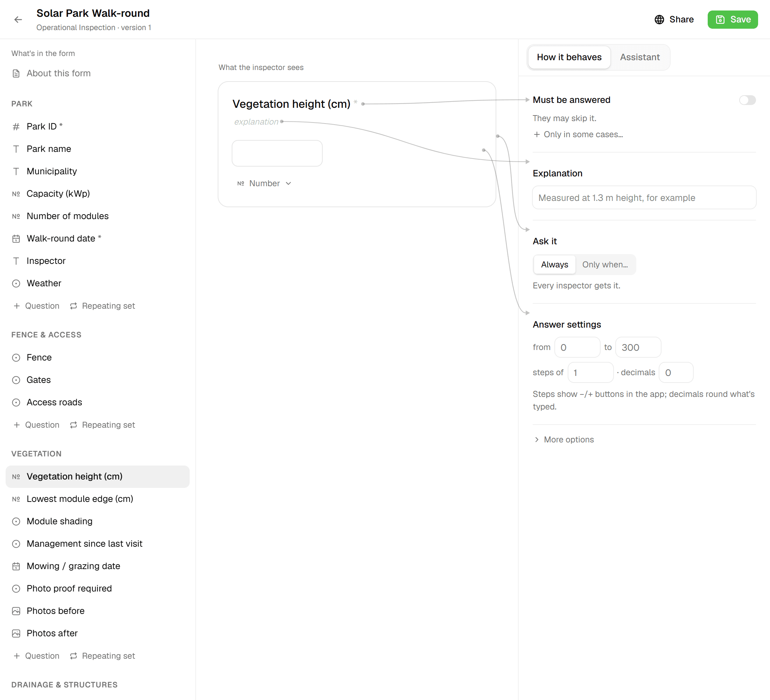Select Park ID question
The image size is (770, 700).
[97, 126]
